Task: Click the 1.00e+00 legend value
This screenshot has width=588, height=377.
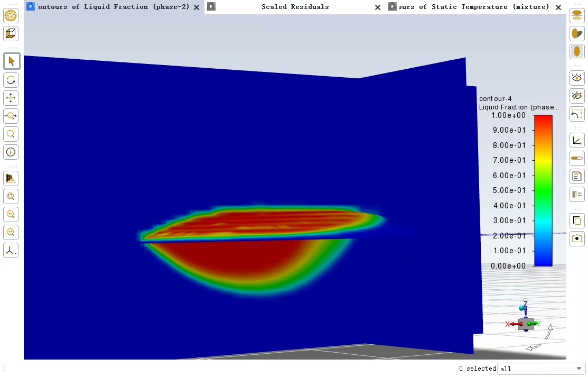Action: [x=509, y=115]
